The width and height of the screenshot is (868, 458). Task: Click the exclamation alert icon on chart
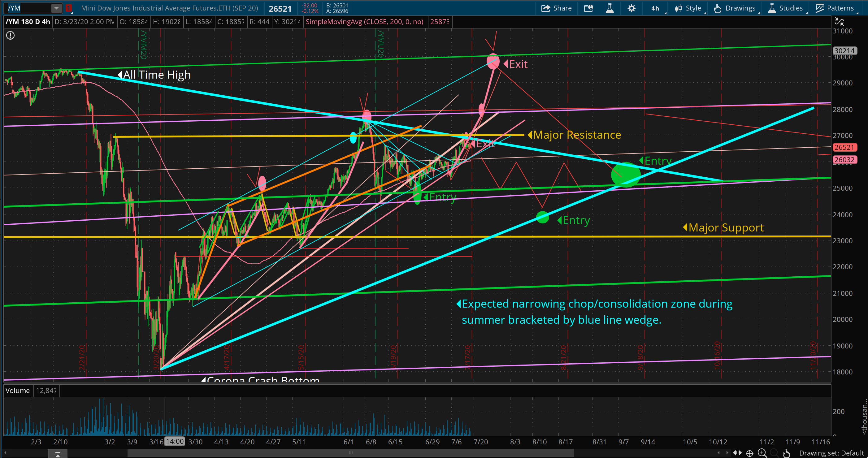tap(11, 35)
